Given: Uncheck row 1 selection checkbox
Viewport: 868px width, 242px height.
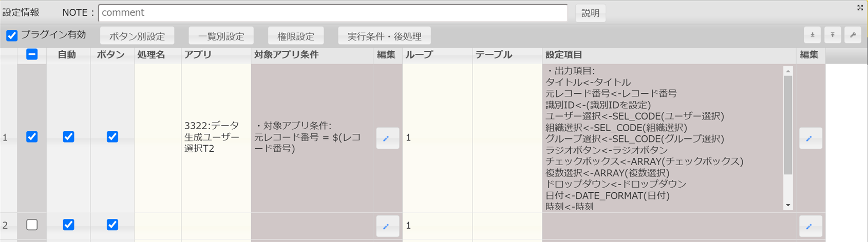Looking at the screenshot, I should [32, 137].
